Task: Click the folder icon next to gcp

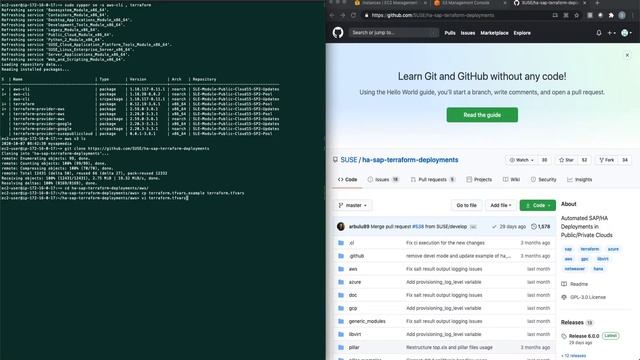Action: [x=341, y=308]
